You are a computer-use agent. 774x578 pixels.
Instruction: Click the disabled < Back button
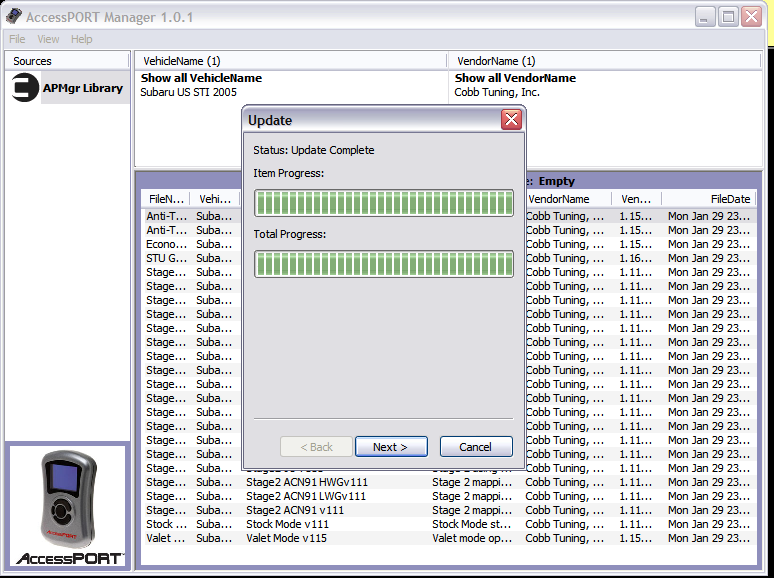(x=316, y=447)
